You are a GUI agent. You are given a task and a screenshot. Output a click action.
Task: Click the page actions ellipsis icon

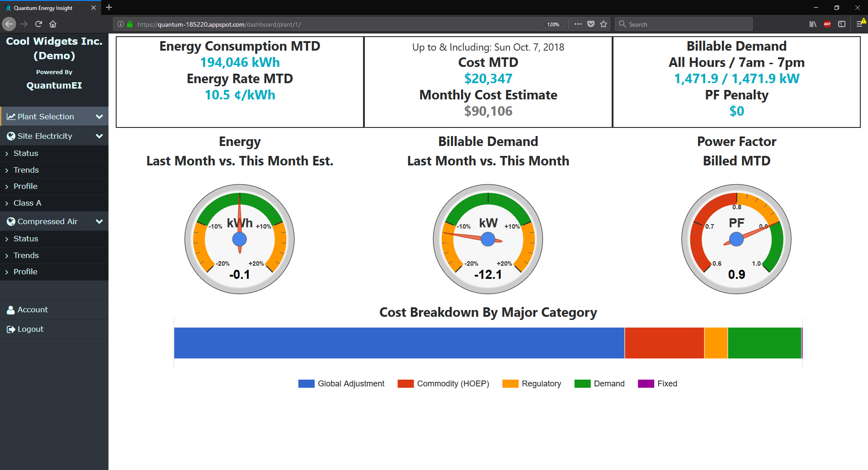click(578, 24)
